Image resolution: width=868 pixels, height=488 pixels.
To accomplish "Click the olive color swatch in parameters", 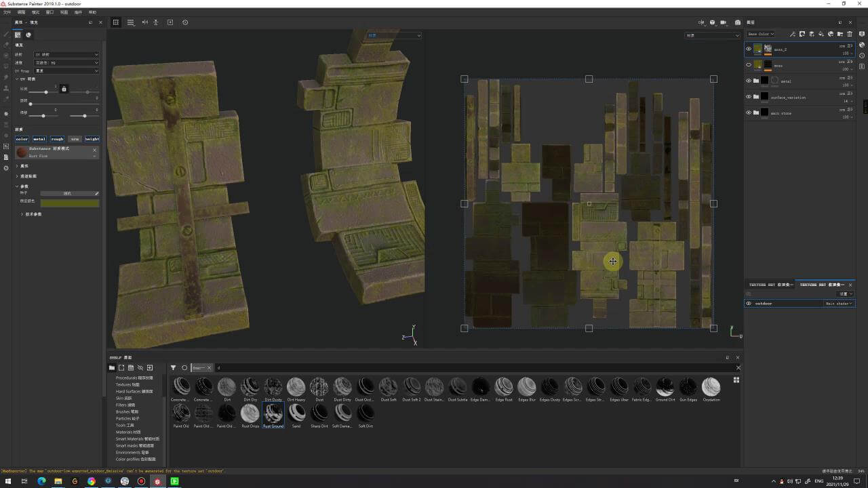I will coord(69,203).
